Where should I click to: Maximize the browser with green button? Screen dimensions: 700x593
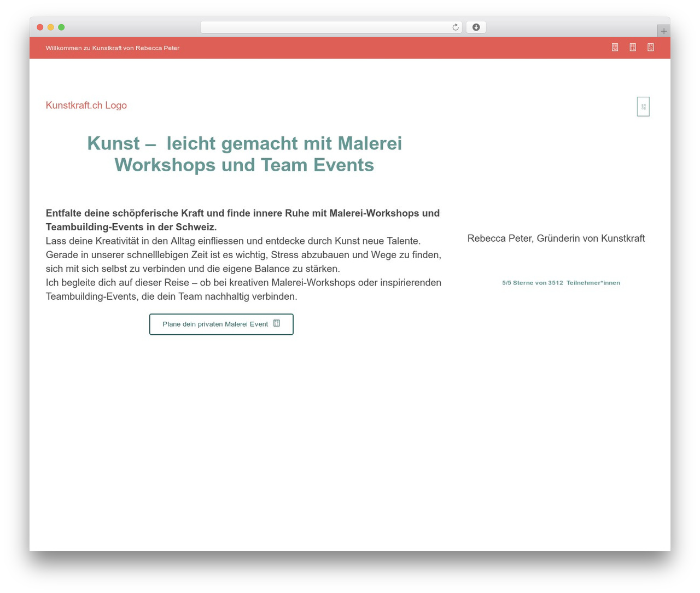tap(61, 27)
